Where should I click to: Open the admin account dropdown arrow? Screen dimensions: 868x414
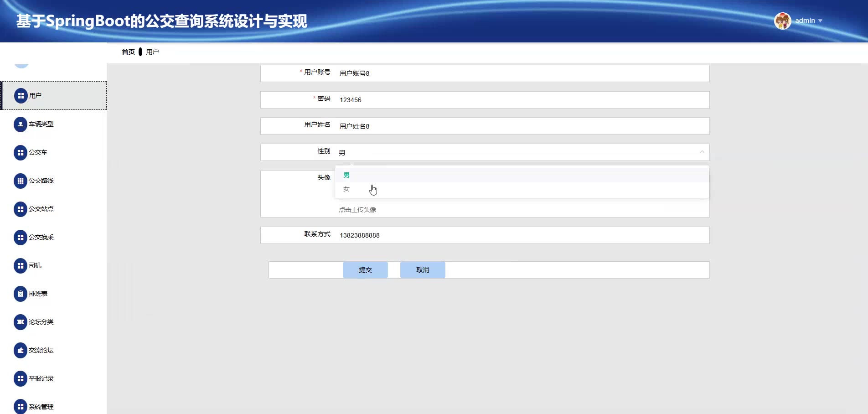click(x=820, y=21)
